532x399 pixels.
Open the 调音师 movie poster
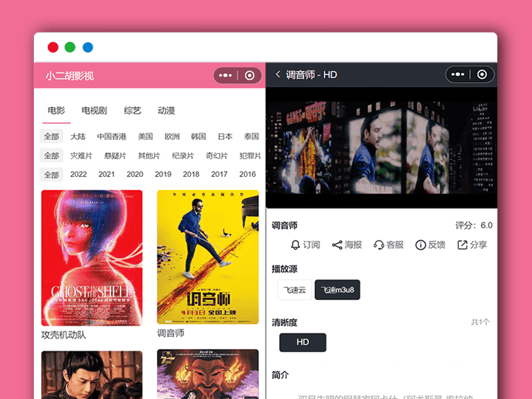[x=206, y=257]
